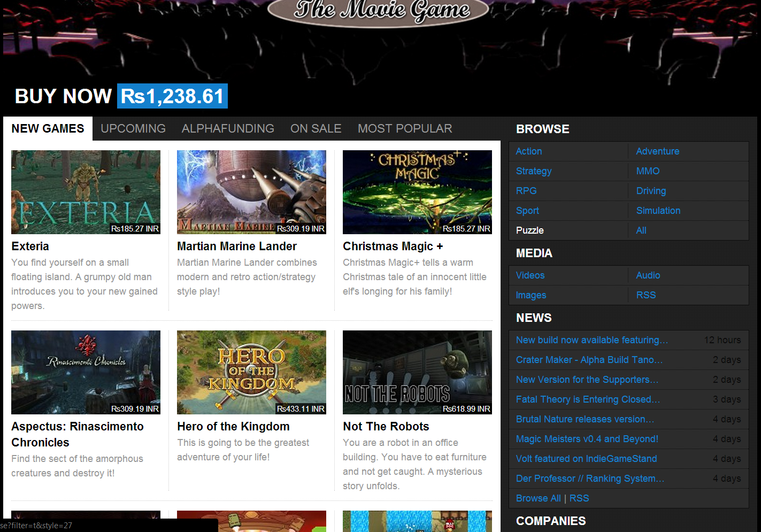Click the Buy Now Rs1,238.61 price button
761x532 pixels.
(172, 96)
